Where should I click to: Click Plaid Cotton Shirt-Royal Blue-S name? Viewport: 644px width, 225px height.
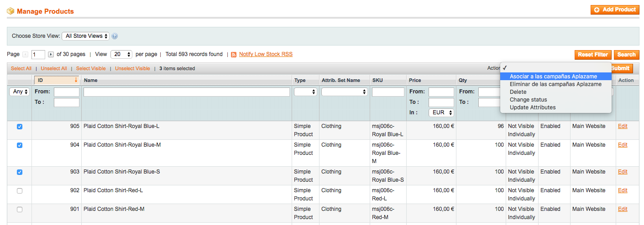coord(121,172)
